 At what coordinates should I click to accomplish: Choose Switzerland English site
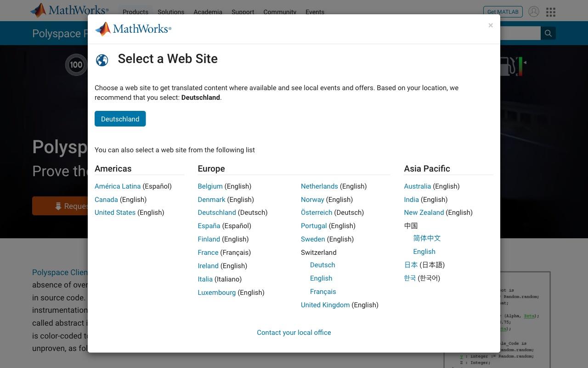coord(321,278)
